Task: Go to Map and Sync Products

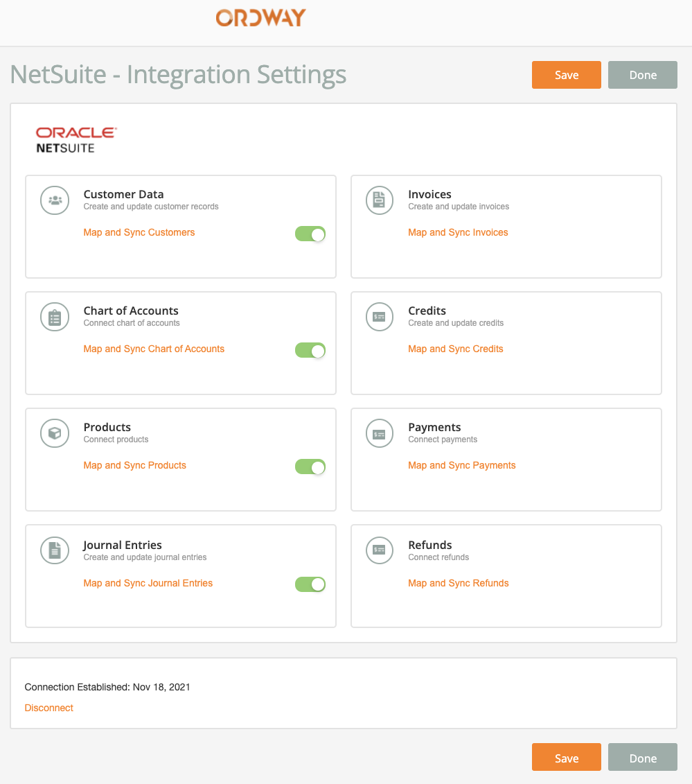Action: (x=135, y=466)
